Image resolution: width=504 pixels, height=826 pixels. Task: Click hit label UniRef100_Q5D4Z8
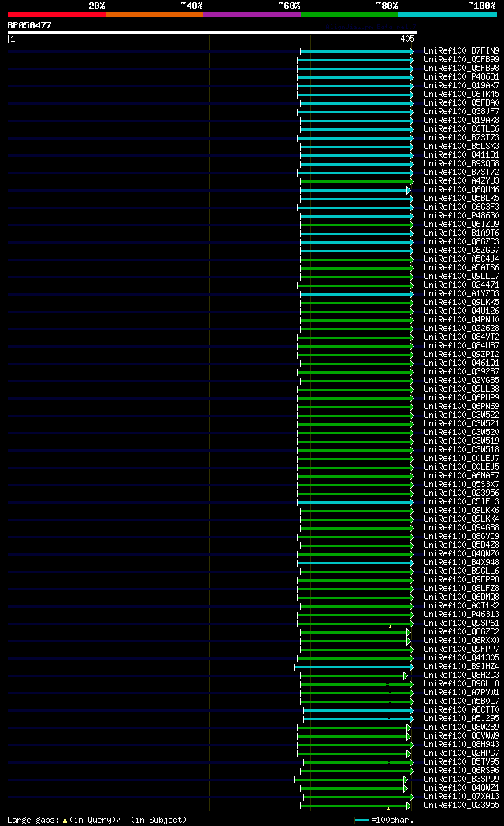coord(462,545)
